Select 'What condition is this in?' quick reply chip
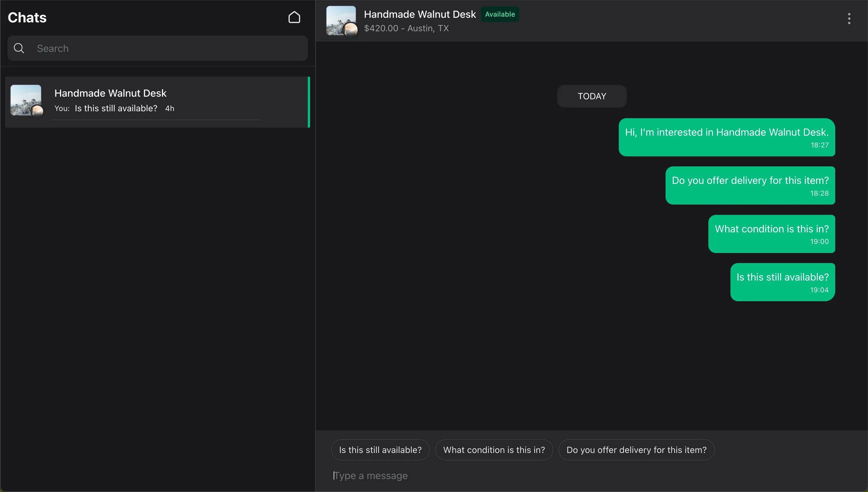 [494, 450]
